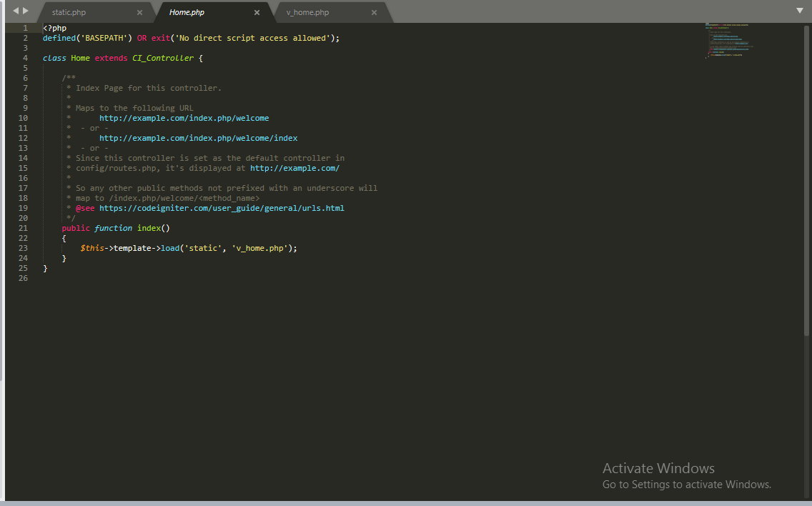Click the minimap preview in the top right
Screen dimensions: 812x506
tap(729, 41)
